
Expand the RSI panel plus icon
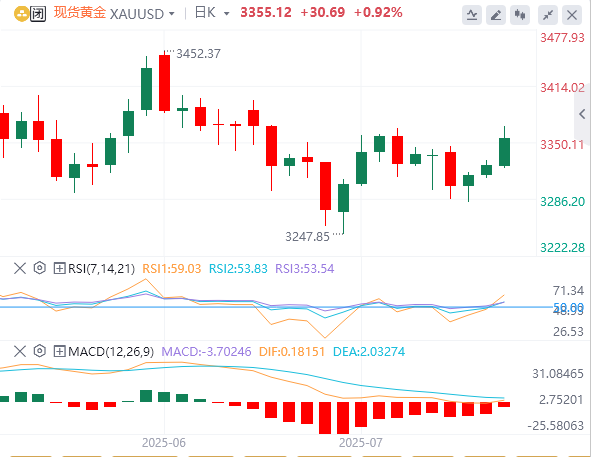pos(60,268)
